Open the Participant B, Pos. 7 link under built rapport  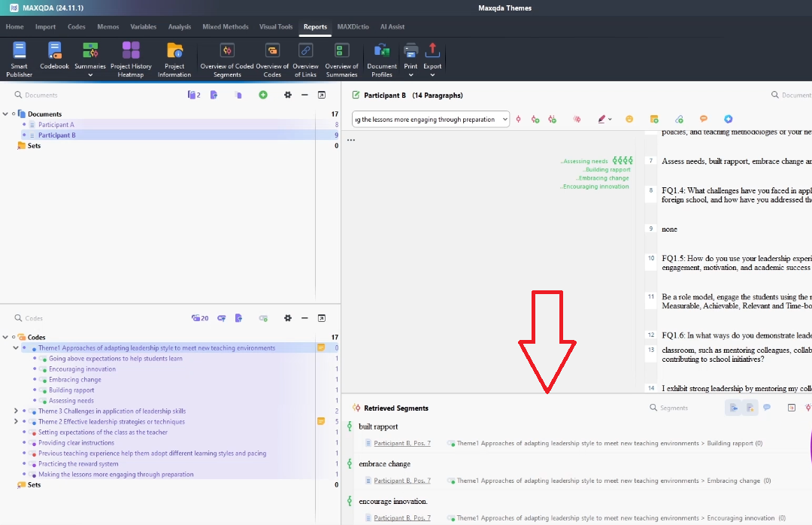[x=402, y=444]
